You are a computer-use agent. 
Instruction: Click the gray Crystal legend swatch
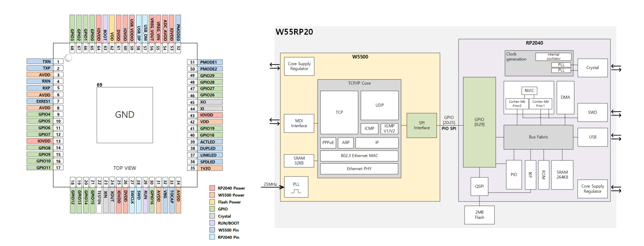212,216
